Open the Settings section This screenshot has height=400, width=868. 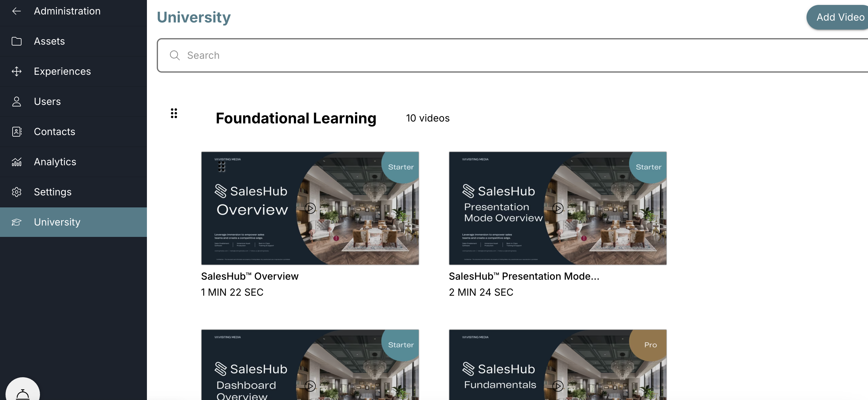click(x=73, y=192)
